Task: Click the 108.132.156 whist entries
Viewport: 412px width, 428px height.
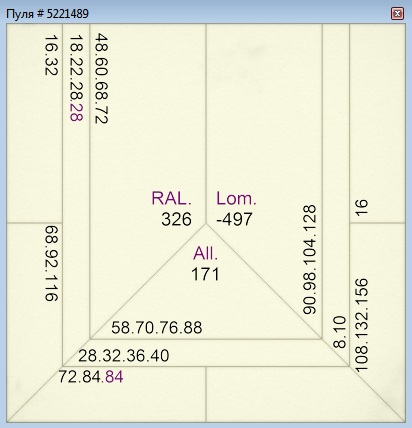Action: tap(361, 325)
